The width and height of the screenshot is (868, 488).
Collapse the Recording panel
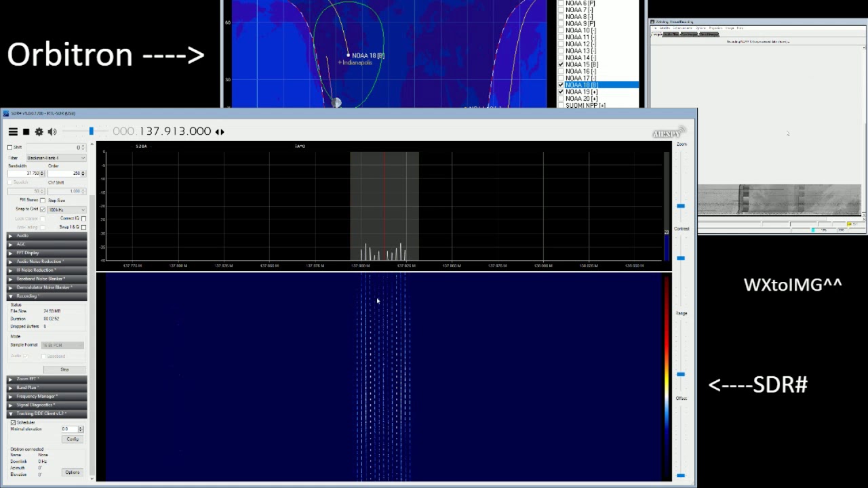pos(47,296)
